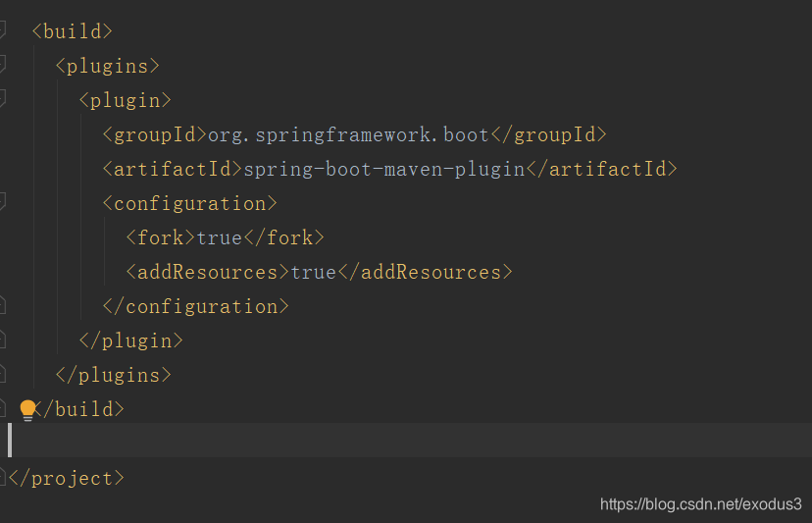Click the opening <plugins> tag

pyautogui.click(x=108, y=67)
